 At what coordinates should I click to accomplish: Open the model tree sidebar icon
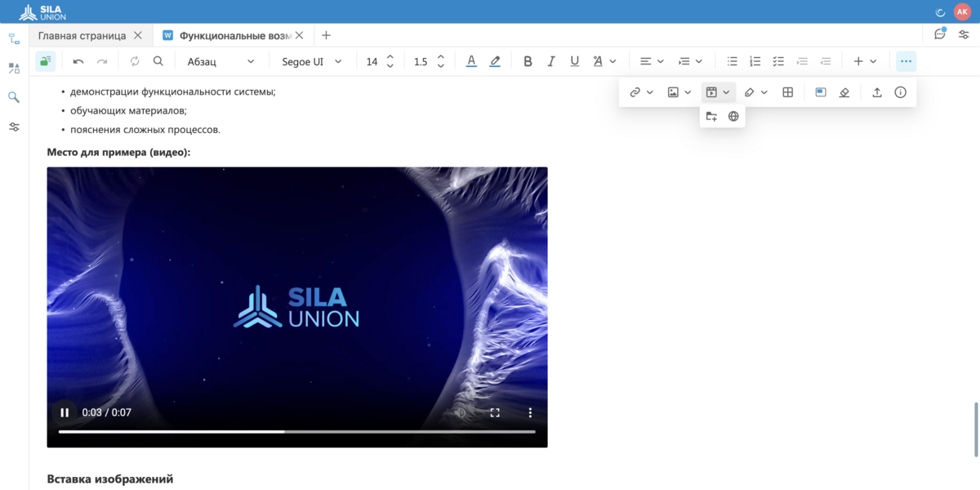click(14, 39)
